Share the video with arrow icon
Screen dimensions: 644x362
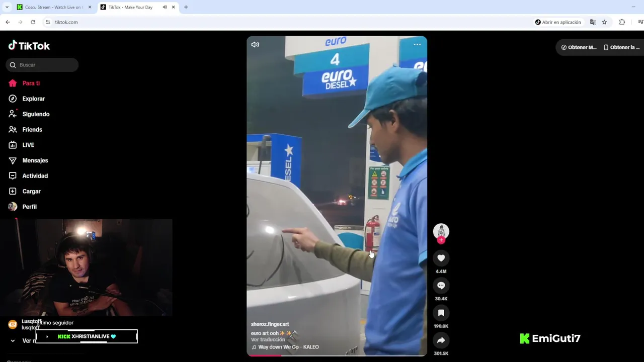pos(441,340)
